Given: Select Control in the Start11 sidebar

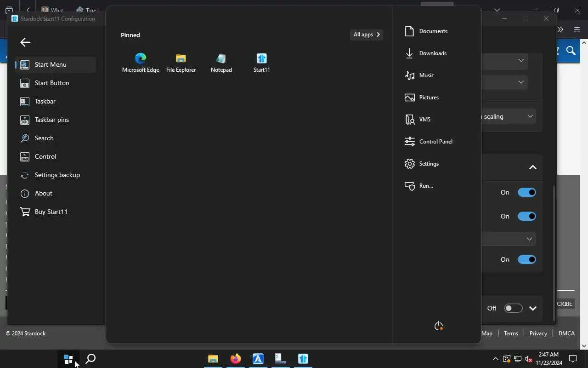Looking at the screenshot, I should pyautogui.click(x=55, y=156).
